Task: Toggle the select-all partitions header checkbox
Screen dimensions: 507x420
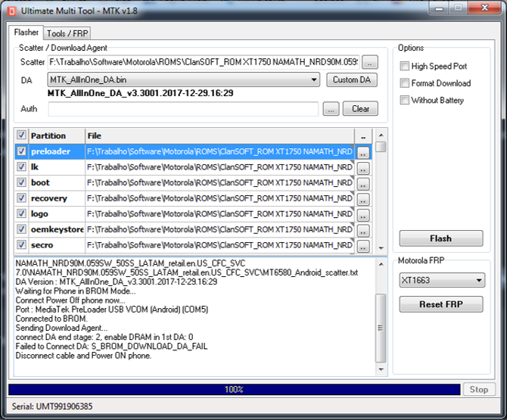Action: click(21, 135)
